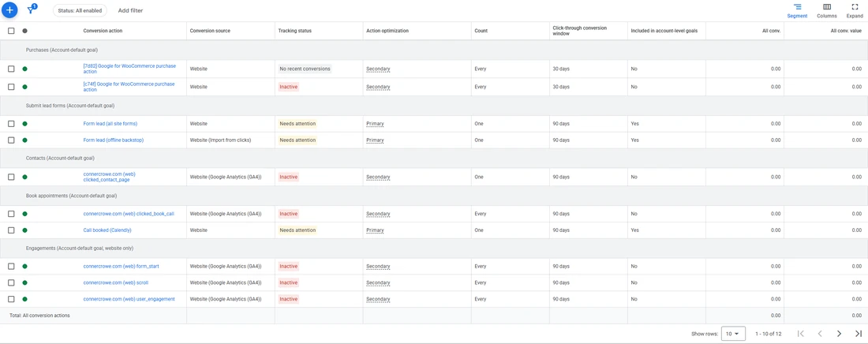Viewport: 868px width, 344px height.
Task: Go to the first page of results
Action: point(800,334)
